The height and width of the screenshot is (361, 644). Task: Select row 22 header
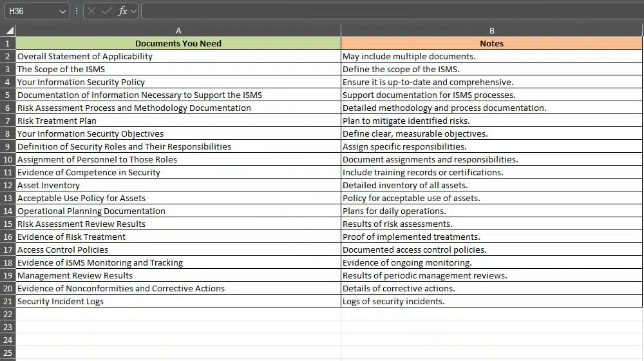7,314
